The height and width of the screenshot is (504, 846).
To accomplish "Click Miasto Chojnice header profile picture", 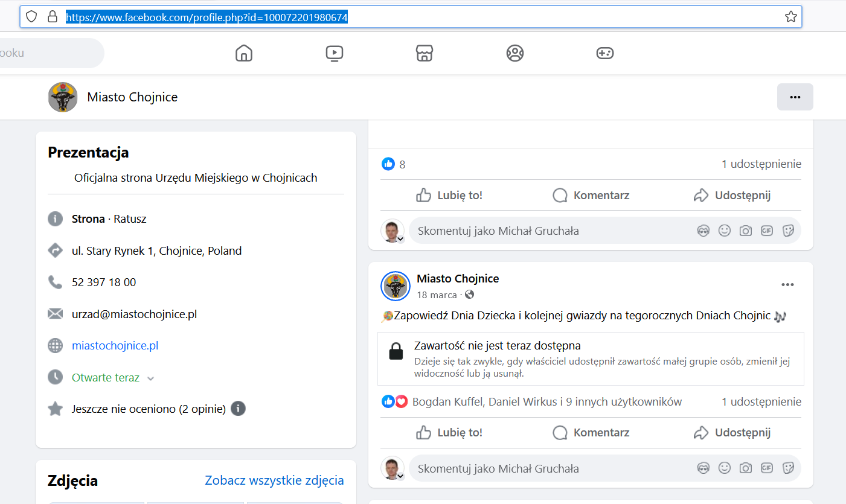I will click(63, 97).
